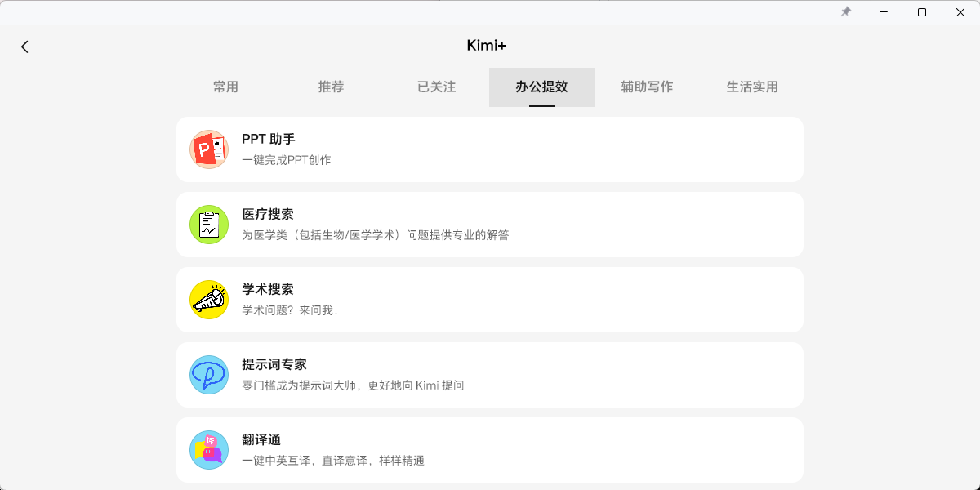Viewport: 980px width, 490px height.
Task: Click the PPT 助手 orange icon
Action: (x=209, y=149)
